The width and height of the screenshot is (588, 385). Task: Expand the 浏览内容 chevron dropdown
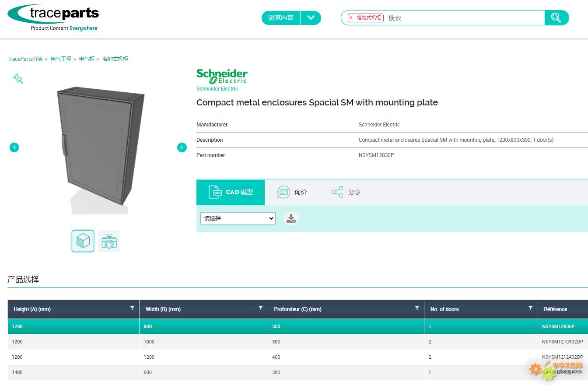click(x=311, y=18)
